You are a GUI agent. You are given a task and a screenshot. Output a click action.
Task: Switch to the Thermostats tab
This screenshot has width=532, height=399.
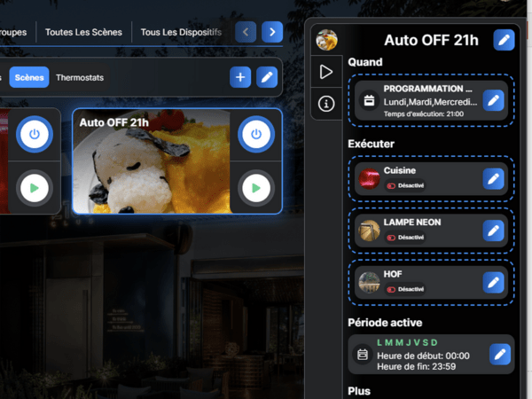click(80, 78)
